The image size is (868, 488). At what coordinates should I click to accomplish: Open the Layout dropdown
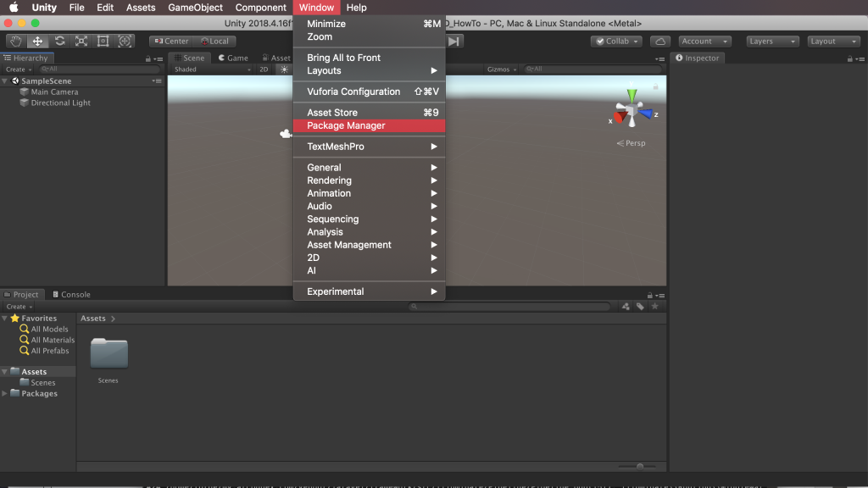click(x=833, y=42)
